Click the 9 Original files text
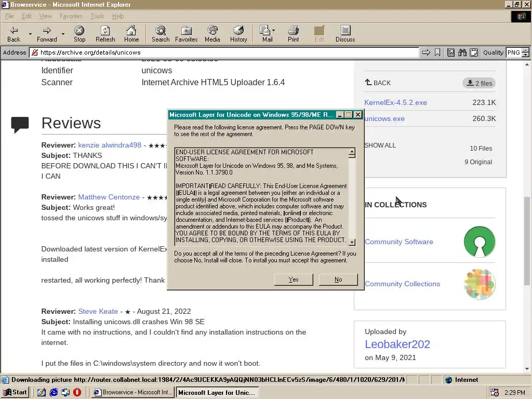Screen dimensions: 532x399 coord(478,162)
